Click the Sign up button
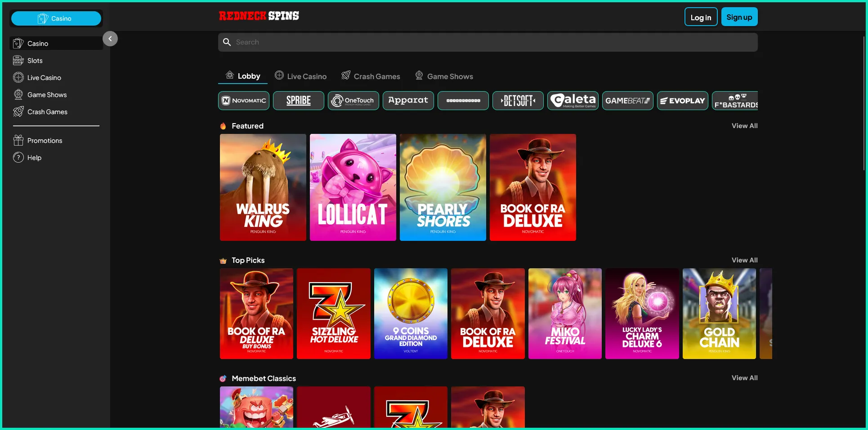The width and height of the screenshot is (868, 430). point(739,17)
